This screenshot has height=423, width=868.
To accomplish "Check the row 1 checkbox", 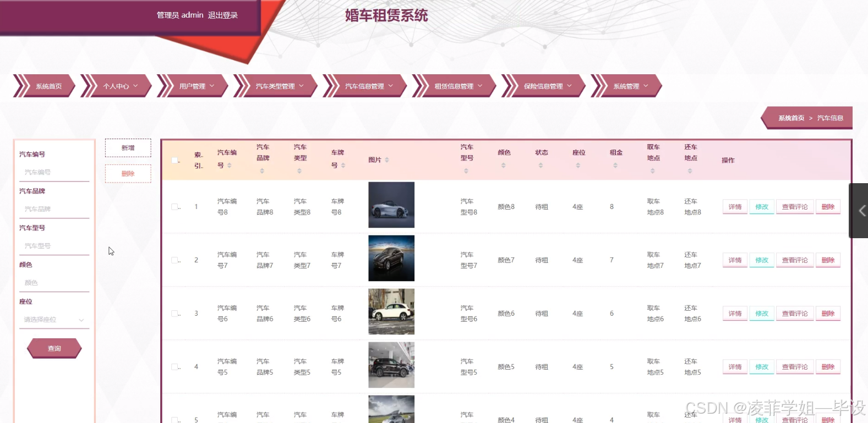I will (174, 207).
